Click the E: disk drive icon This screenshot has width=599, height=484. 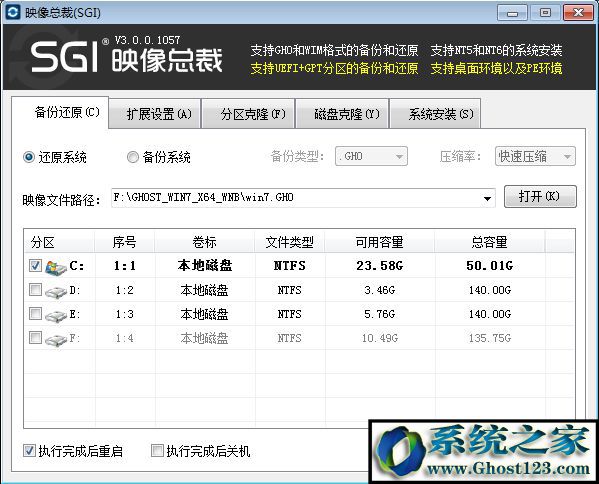[x=56, y=316]
